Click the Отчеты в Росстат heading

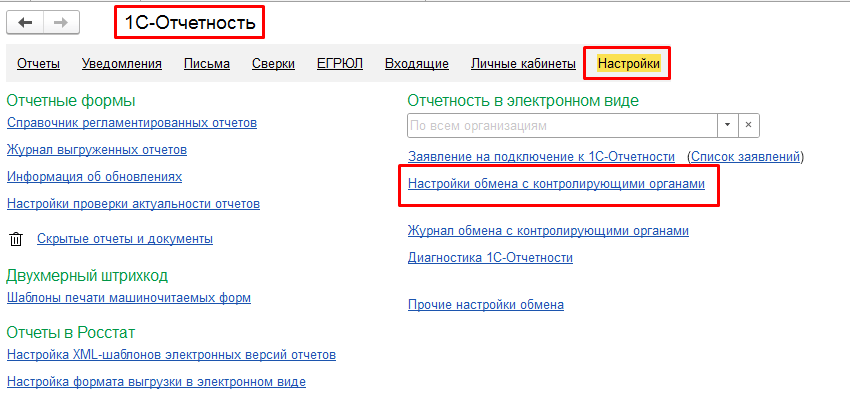(70, 332)
